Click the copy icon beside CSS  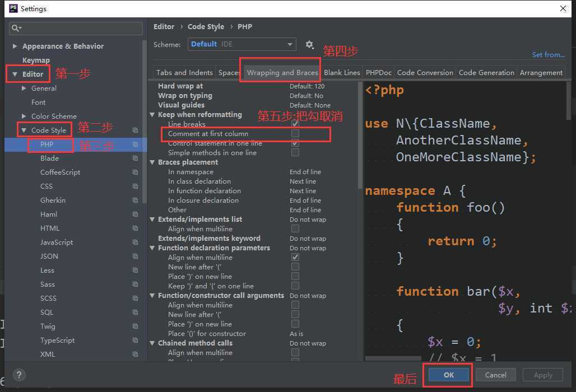pyautogui.click(x=135, y=186)
